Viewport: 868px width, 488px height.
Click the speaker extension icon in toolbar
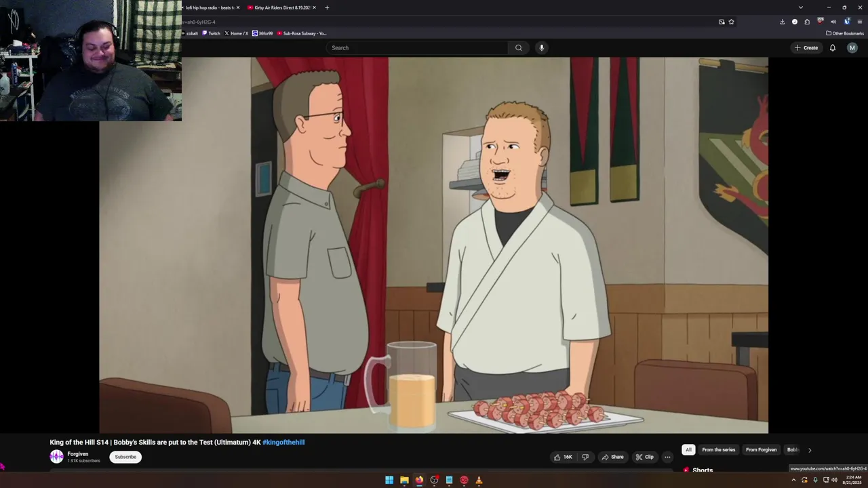pyautogui.click(x=833, y=22)
